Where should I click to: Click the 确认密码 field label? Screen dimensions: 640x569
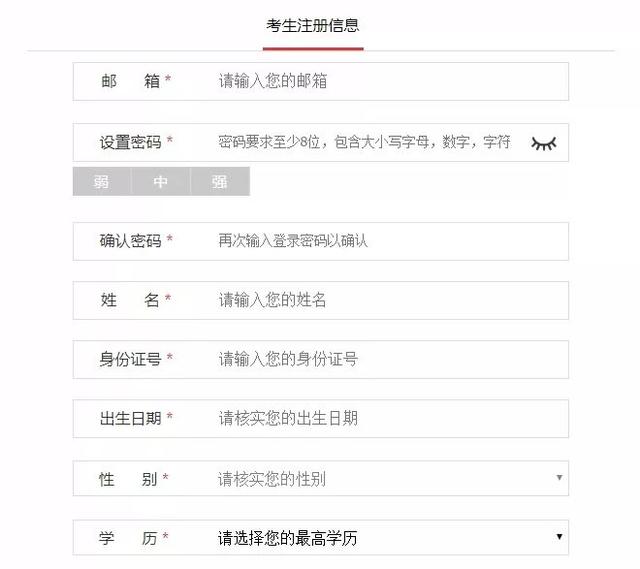(x=131, y=241)
